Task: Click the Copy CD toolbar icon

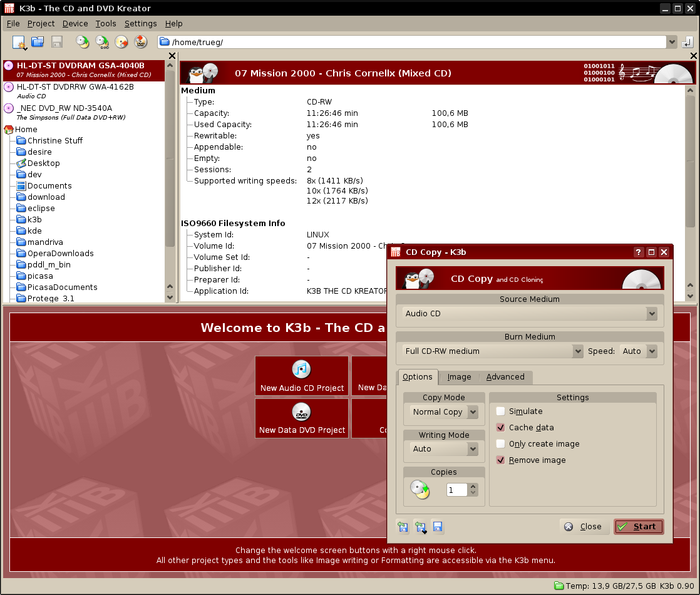Action: [x=82, y=42]
